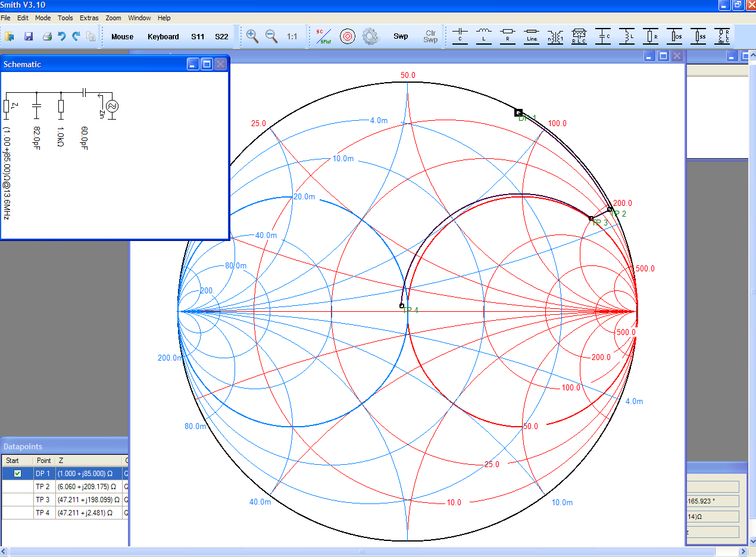Save the project using the floppy icon

click(x=28, y=37)
